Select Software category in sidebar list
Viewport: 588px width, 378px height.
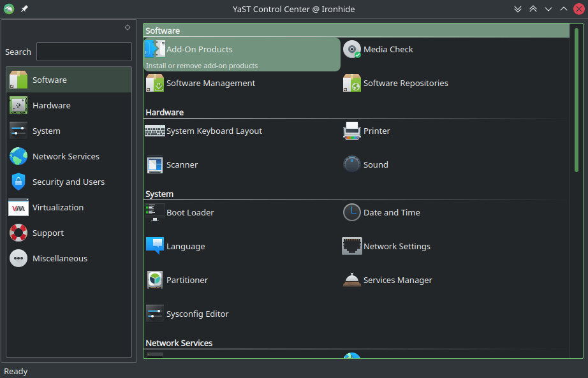point(69,80)
